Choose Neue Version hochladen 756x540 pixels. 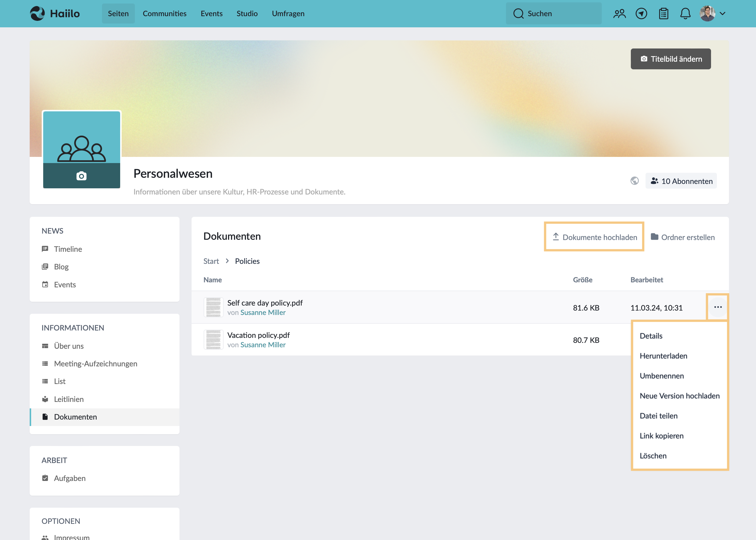(680, 396)
